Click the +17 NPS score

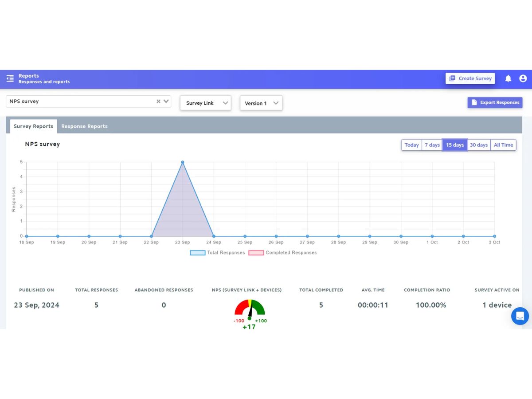pos(249,327)
